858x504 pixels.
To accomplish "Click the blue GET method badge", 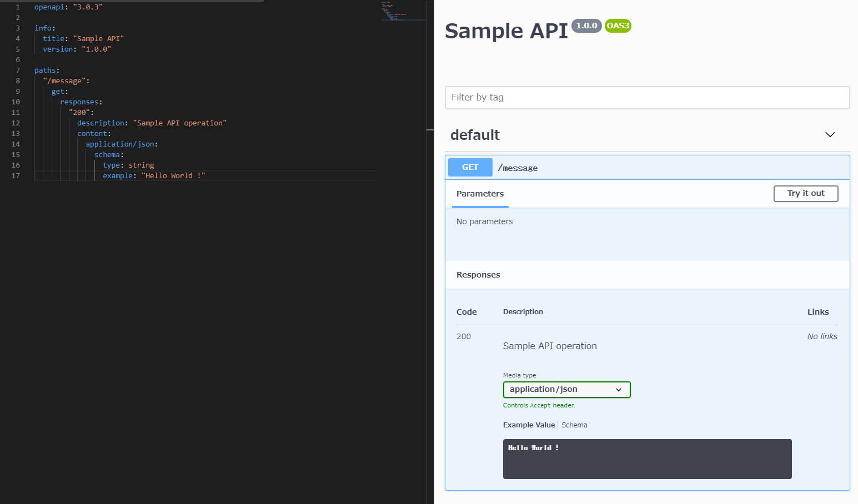I will [470, 167].
